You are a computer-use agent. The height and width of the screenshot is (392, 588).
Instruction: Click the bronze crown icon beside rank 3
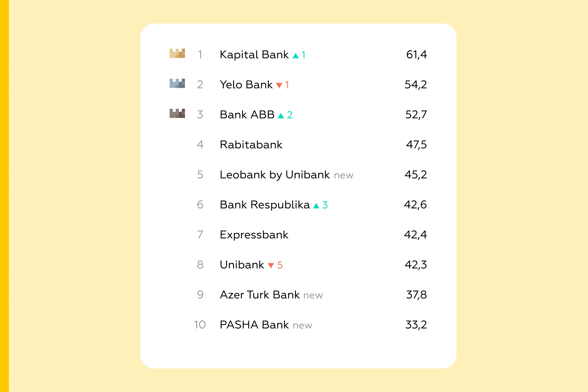click(x=177, y=113)
